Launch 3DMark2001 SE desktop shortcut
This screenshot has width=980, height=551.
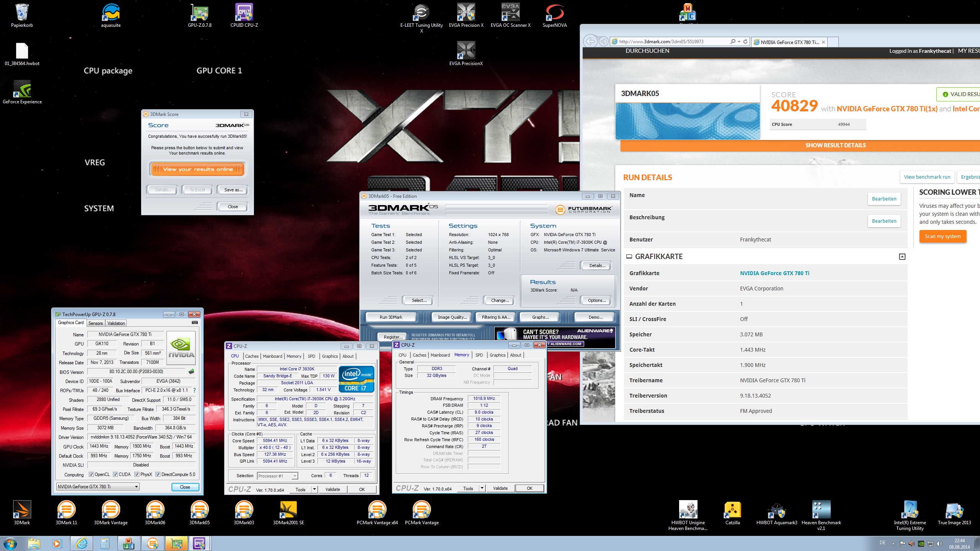[x=288, y=513]
